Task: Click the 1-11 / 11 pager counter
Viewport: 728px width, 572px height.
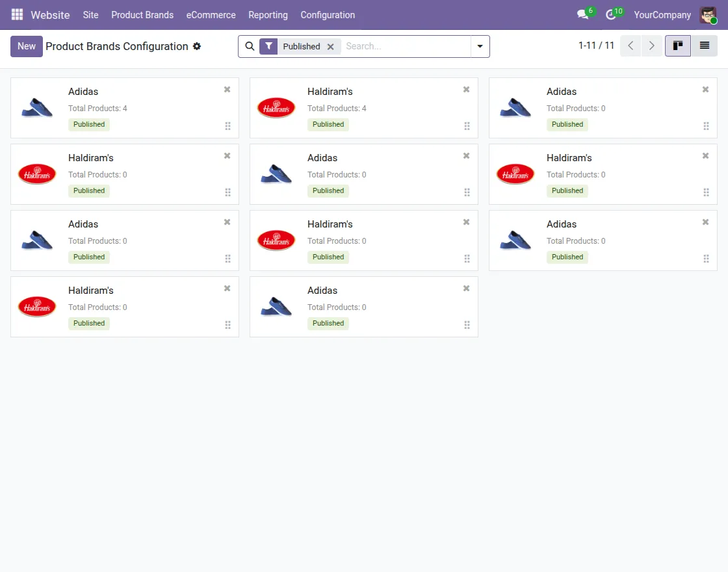Action: (596, 45)
